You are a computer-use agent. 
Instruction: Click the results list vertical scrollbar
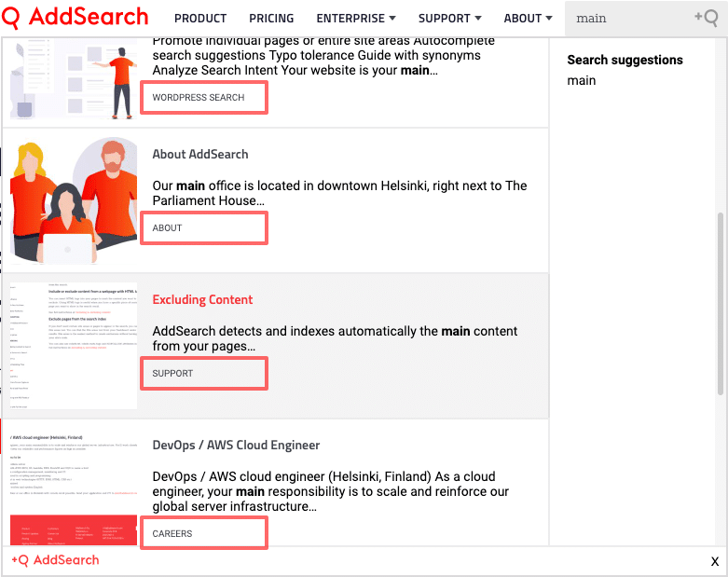tap(721, 304)
